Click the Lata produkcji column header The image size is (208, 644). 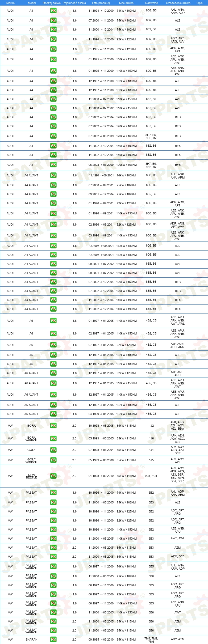(101, 3)
